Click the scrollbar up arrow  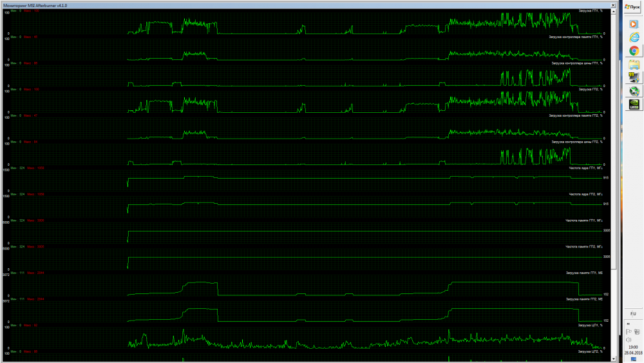[x=614, y=12]
